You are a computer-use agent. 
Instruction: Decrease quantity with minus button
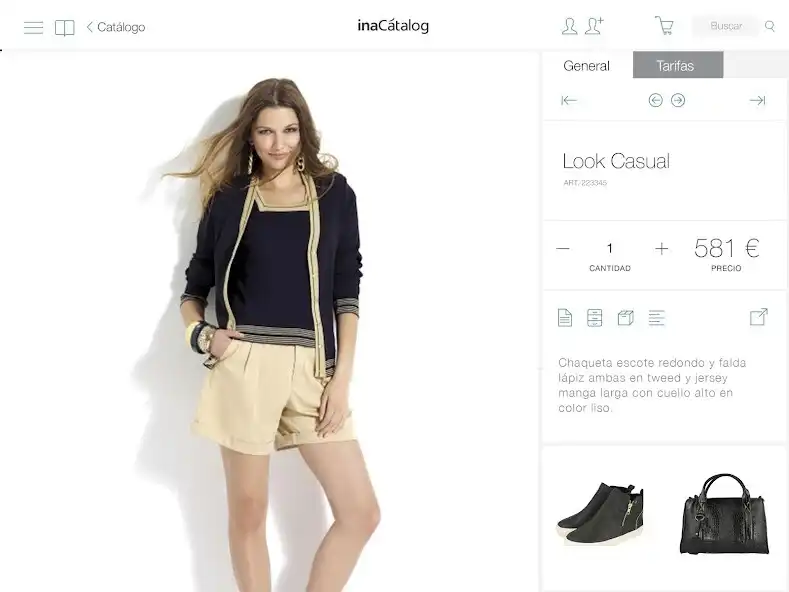click(x=563, y=248)
